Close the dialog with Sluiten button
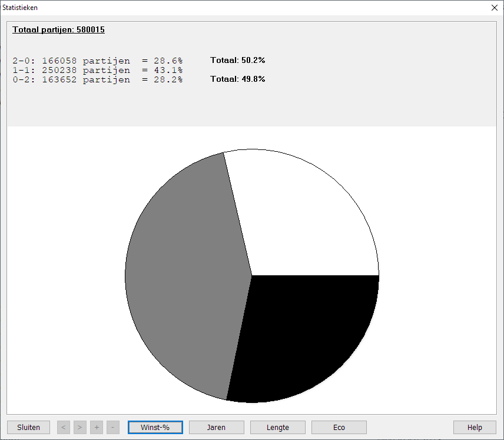Screen dimensions: 504x440 coord(29,428)
